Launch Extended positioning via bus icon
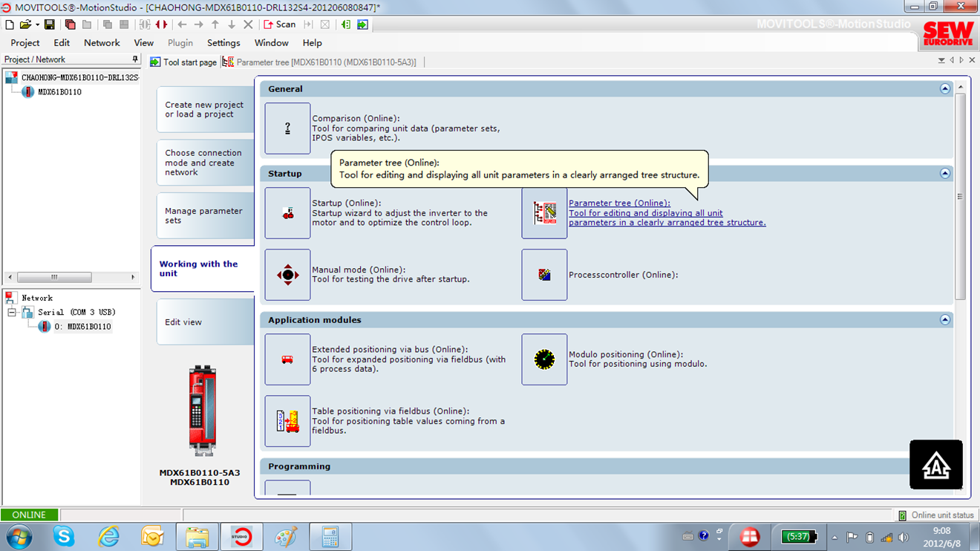This screenshot has height=551, width=980. point(287,359)
